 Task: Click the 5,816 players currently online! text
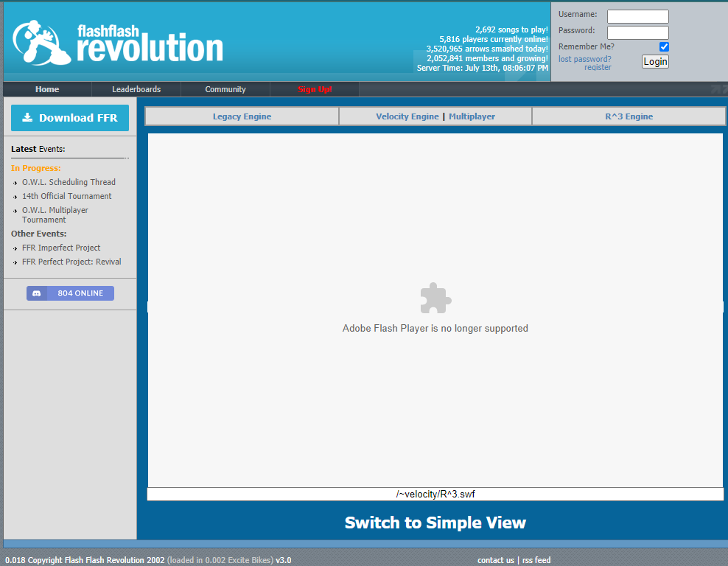[x=494, y=39]
